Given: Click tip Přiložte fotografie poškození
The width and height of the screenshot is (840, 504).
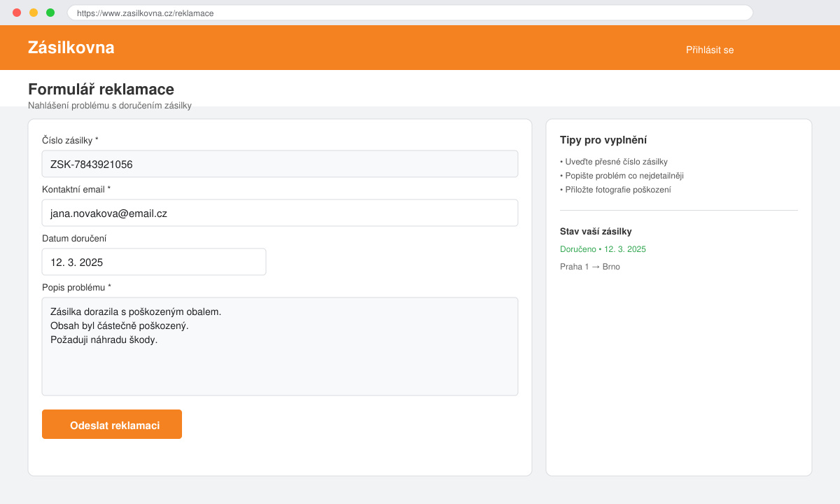Looking at the screenshot, I should pos(615,190).
